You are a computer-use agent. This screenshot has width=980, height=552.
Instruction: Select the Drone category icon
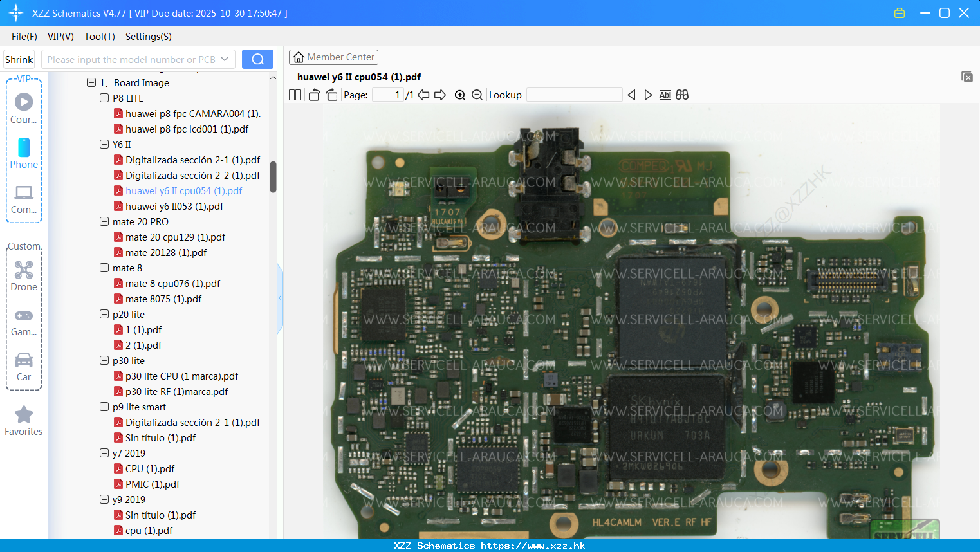pyautogui.click(x=24, y=276)
